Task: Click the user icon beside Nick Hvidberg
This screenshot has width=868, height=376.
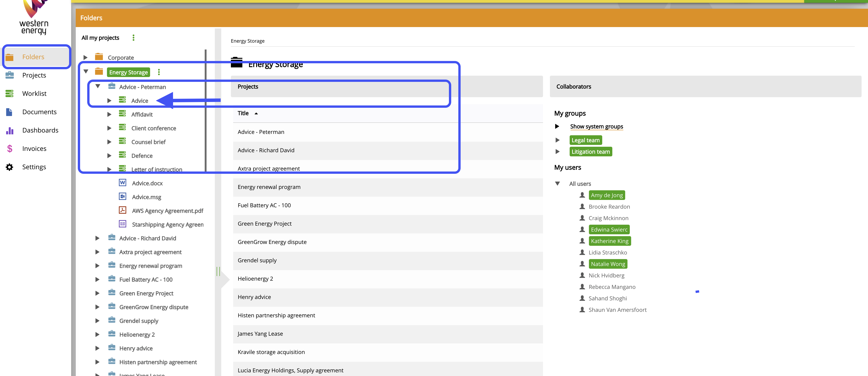Action: point(582,275)
